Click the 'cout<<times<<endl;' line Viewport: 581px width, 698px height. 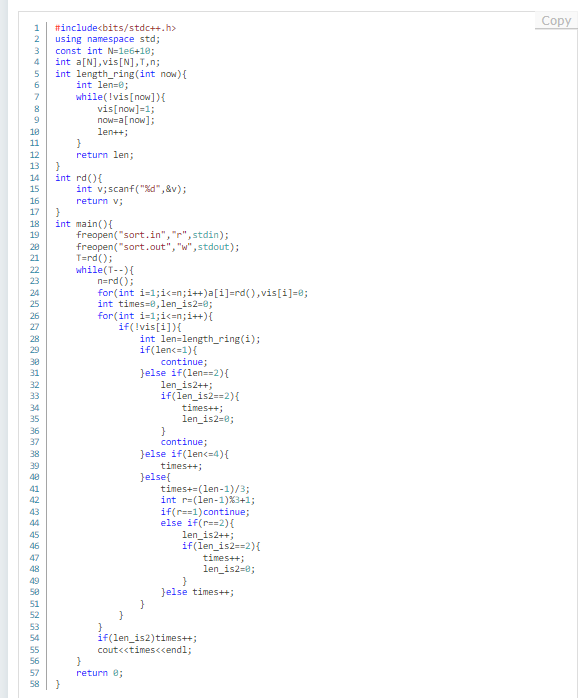(x=145, y=649)
